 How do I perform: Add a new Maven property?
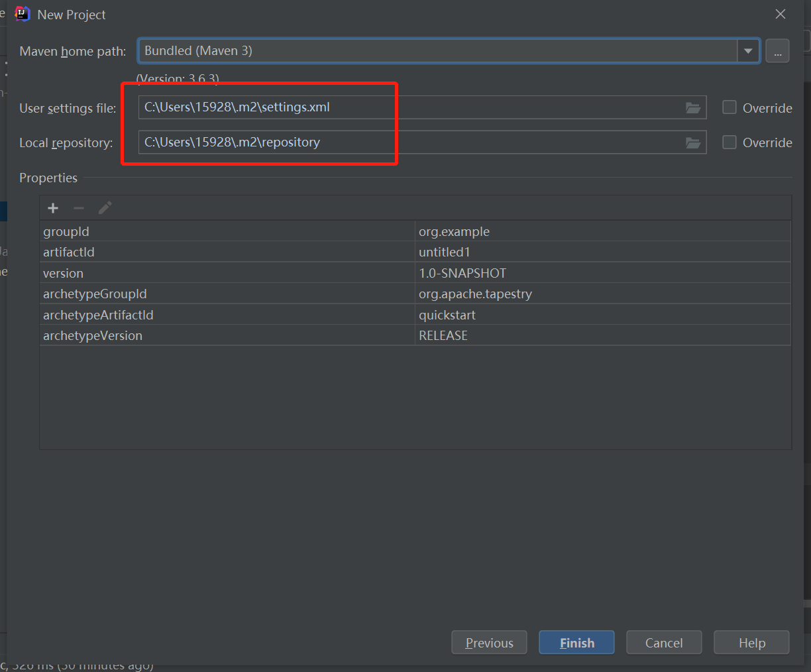click(x=53, y=208)
